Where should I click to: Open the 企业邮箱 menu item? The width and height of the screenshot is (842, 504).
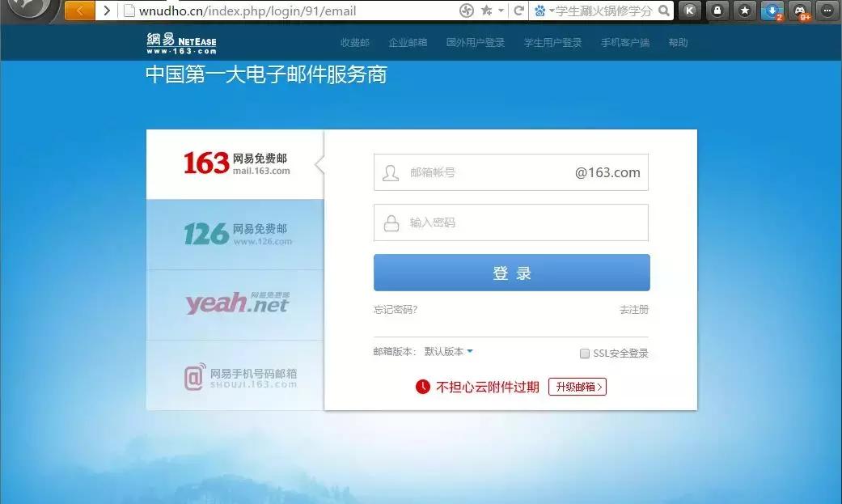point(408,43)
